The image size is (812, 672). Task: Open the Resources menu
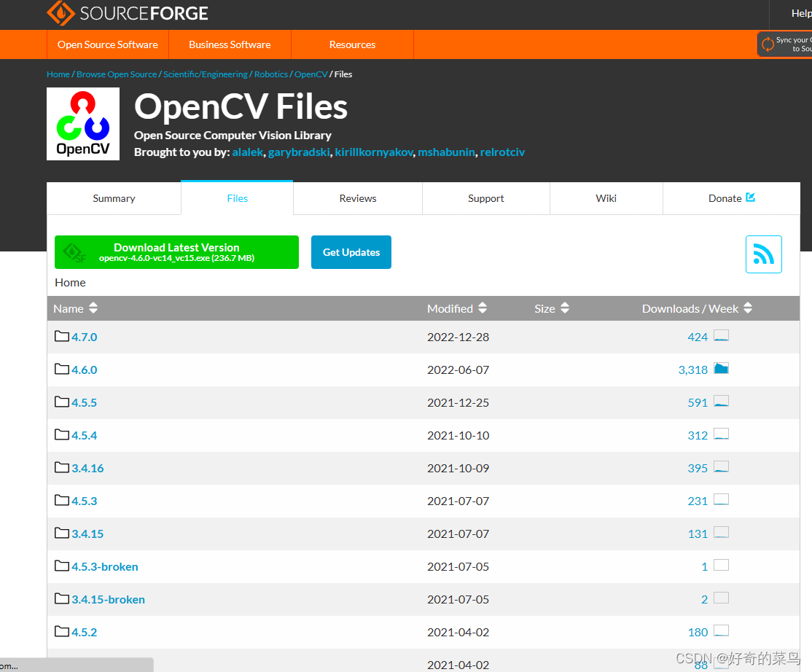[x=352, y=44]
